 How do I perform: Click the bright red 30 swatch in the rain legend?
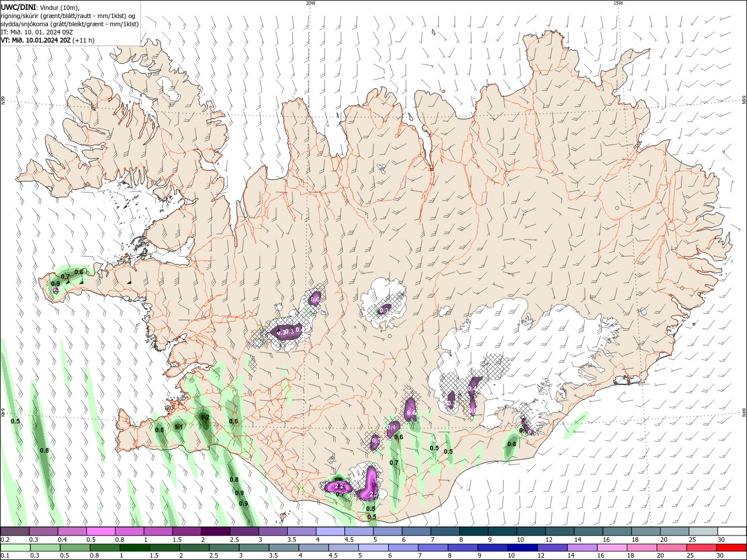pos(731,547)
